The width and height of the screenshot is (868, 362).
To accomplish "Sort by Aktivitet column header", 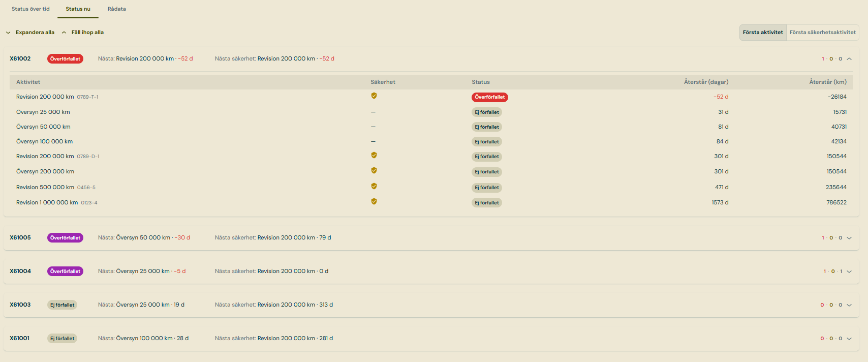I will tap(28, 82).
